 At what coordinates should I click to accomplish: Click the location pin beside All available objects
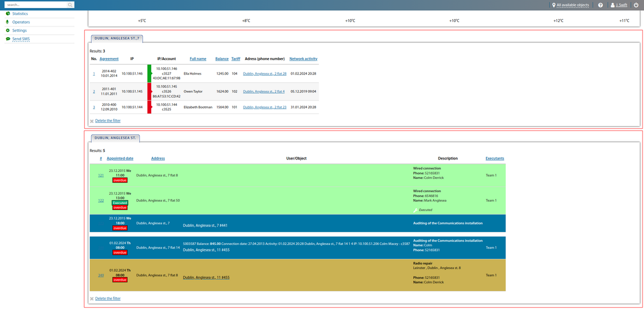coord(555,5)
